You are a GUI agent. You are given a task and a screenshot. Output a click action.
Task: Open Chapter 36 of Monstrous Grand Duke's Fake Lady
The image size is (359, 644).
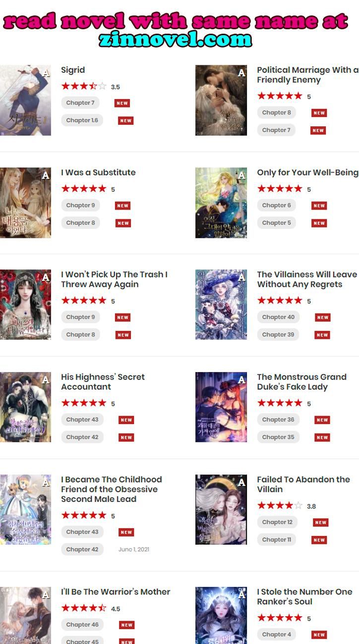coord(278,420)
